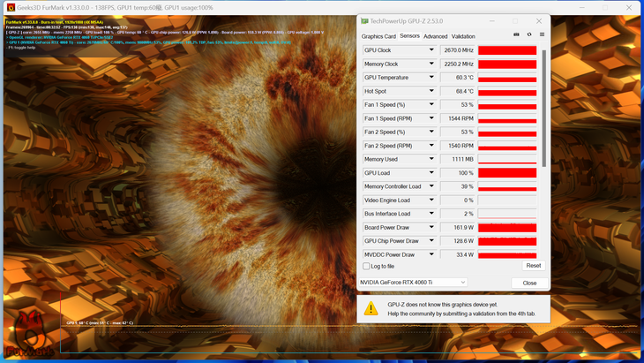This screenshot has width=644, height=363.
Task: Click the yellow warning triangle icon
Action: 371,308
